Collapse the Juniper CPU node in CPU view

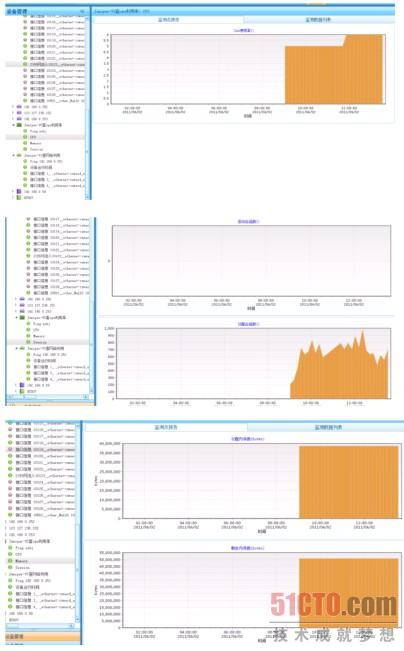click(x=14, y=125)
